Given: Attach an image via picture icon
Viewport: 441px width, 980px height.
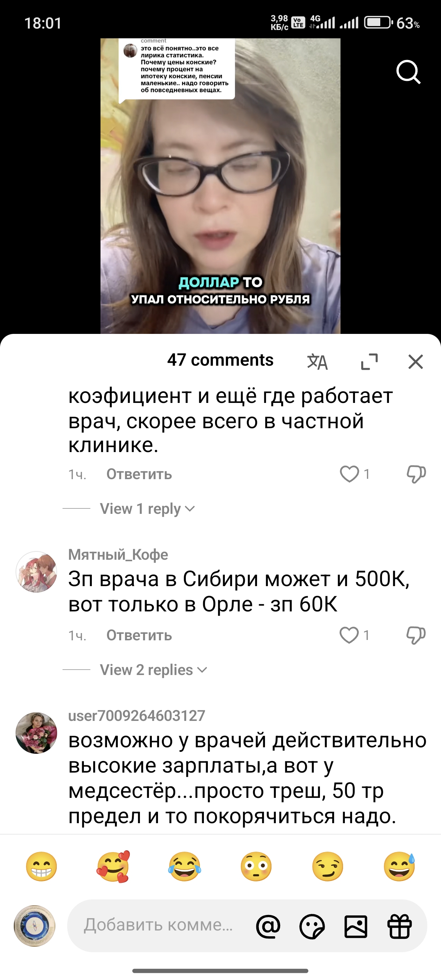Looking at the screenshot, I should pos(356,926).
